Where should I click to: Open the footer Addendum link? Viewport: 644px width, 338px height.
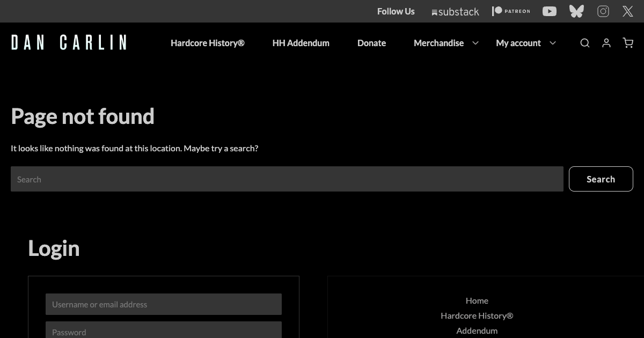point(477,330)
